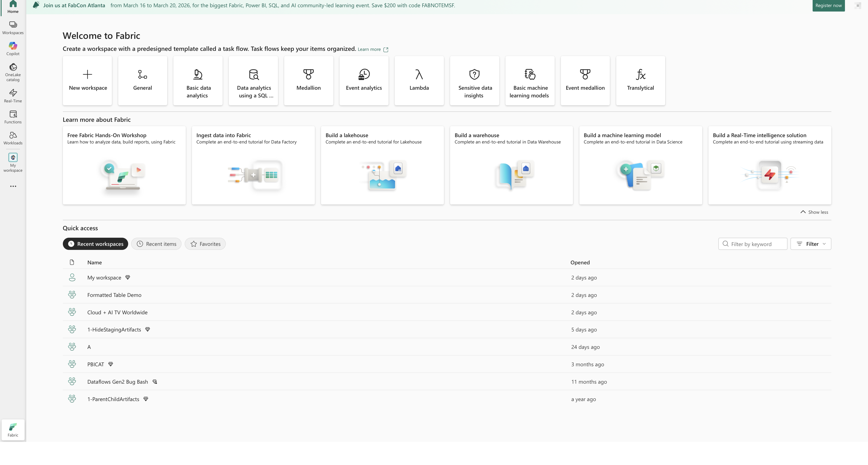Select the General task flow card

coord(143,80)
